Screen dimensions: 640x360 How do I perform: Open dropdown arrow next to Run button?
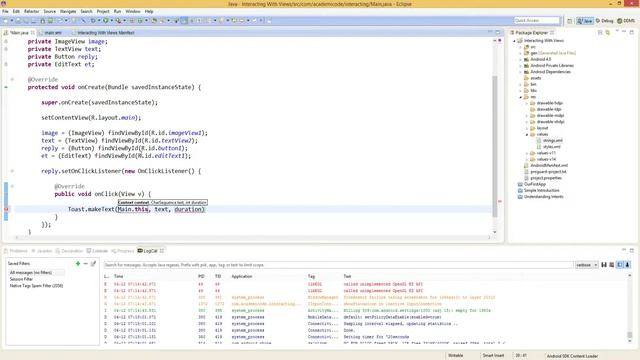[x=111, y=20]
